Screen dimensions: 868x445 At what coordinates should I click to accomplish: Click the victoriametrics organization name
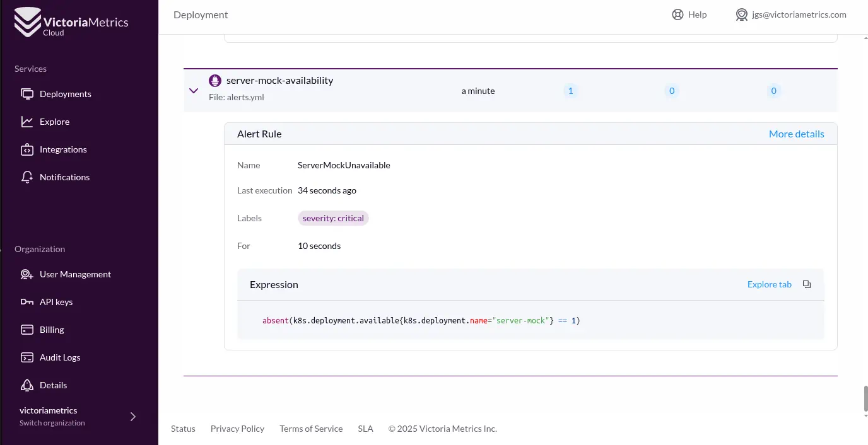[49, 410]
